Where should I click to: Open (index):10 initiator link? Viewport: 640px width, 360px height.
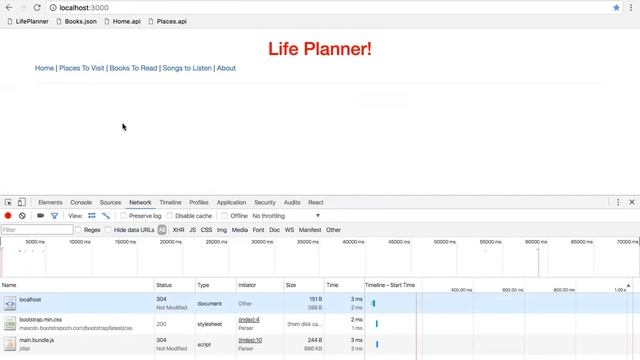(250, 340)
